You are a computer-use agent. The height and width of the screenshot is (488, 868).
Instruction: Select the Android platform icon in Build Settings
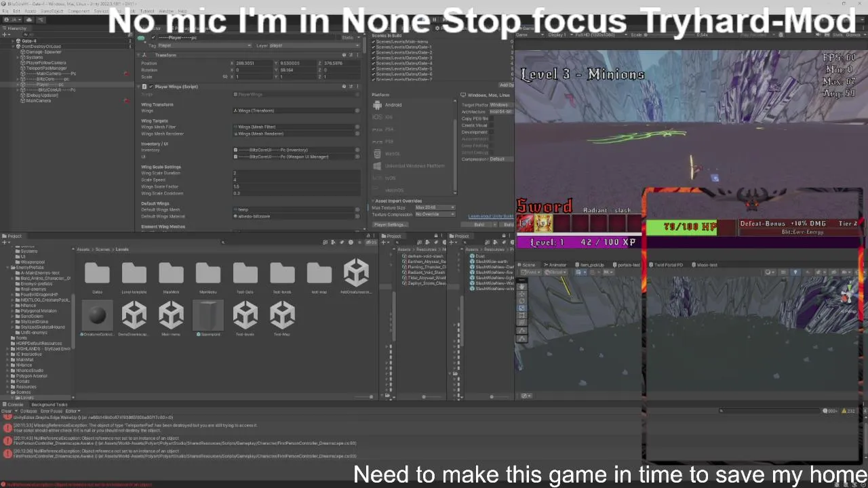tap(377, 105)
